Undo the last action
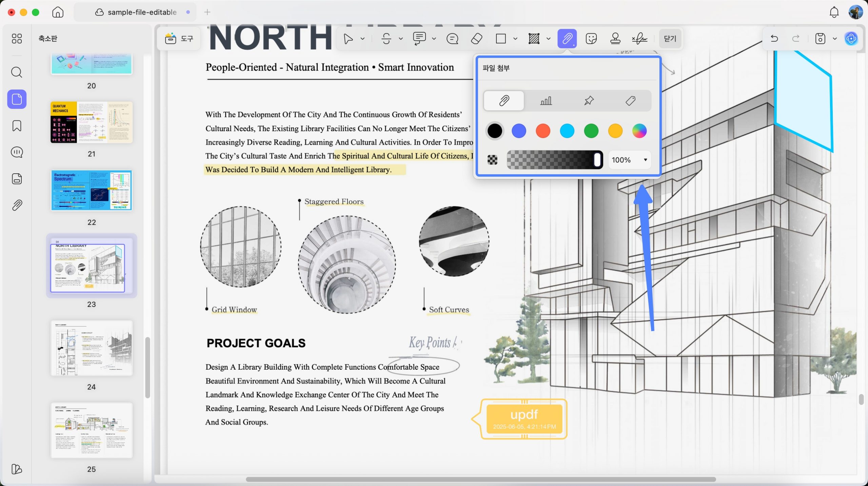Viewport: 868px width, 486px height. tap(774, 39)
